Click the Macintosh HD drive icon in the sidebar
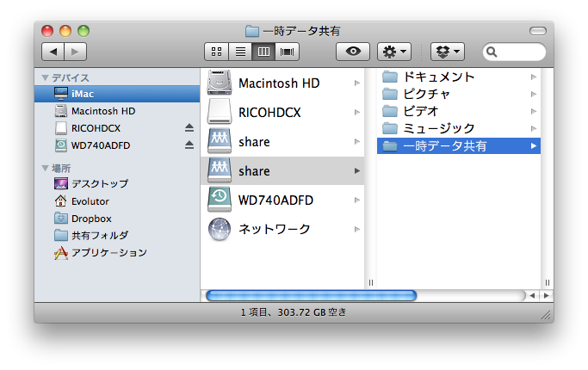Image resolution: width=588 pixels, height=370 pixels. click(x=61, y=111)
